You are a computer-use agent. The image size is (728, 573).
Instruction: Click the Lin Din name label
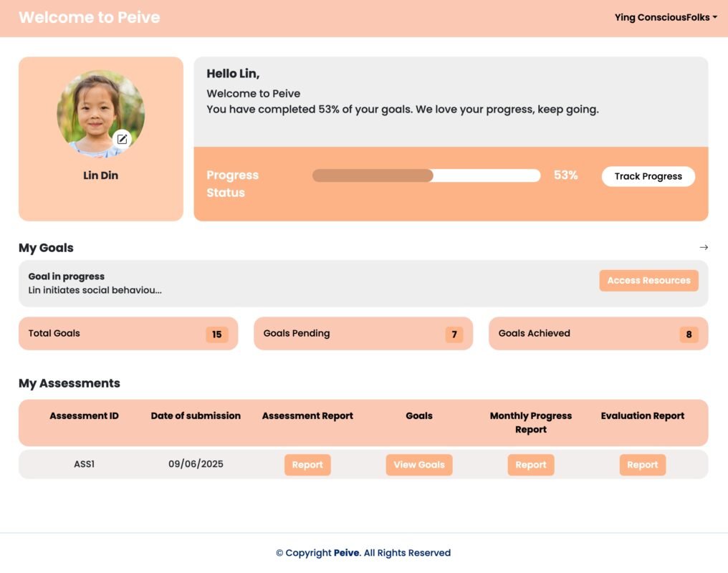(100, 175)
